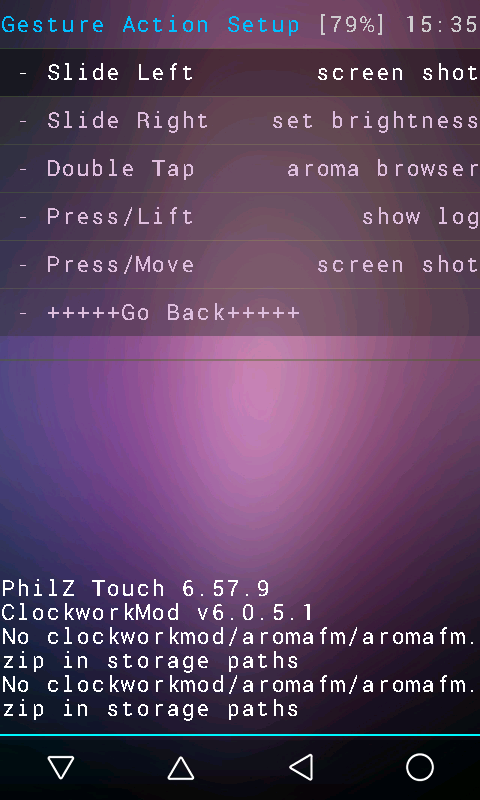
Task: Tap the left-pointing back triangle icon
Action: (300, 767)
